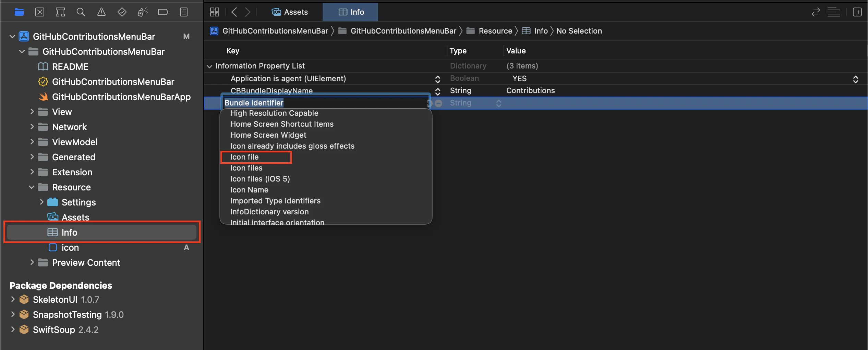868x350 pixels.
Task: Open the editor options lines icon
Action: (x=834, y=12)
